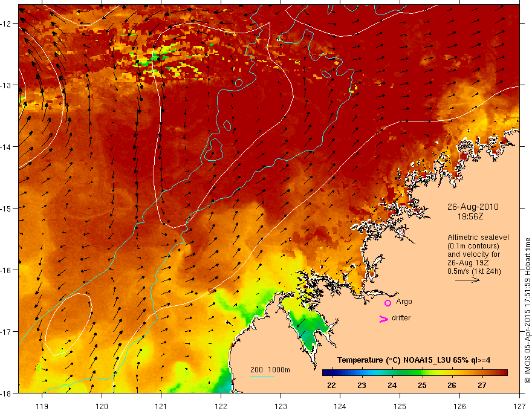Click the colorbar tick label '22'

pyautogui.click(x=331, y=386)
